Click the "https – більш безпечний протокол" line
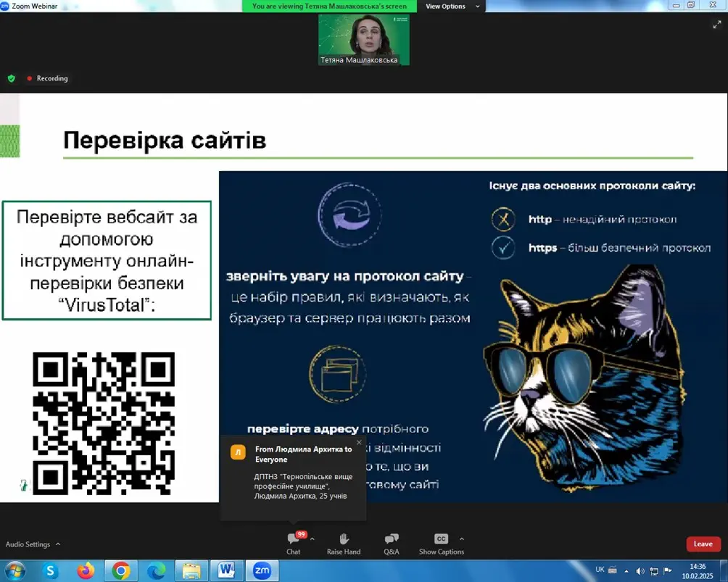The image size is (728, 582). pos(619,248)
